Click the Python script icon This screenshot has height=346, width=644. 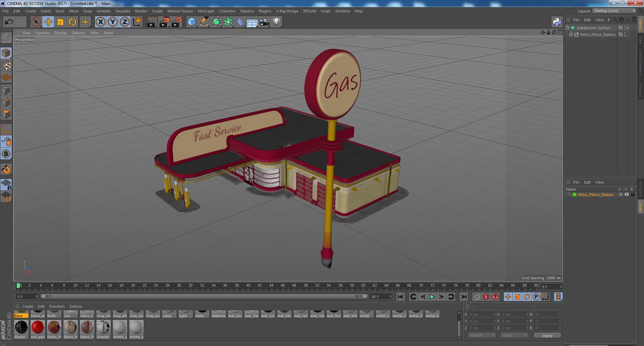pyautogui.click(x=557, y=22)
